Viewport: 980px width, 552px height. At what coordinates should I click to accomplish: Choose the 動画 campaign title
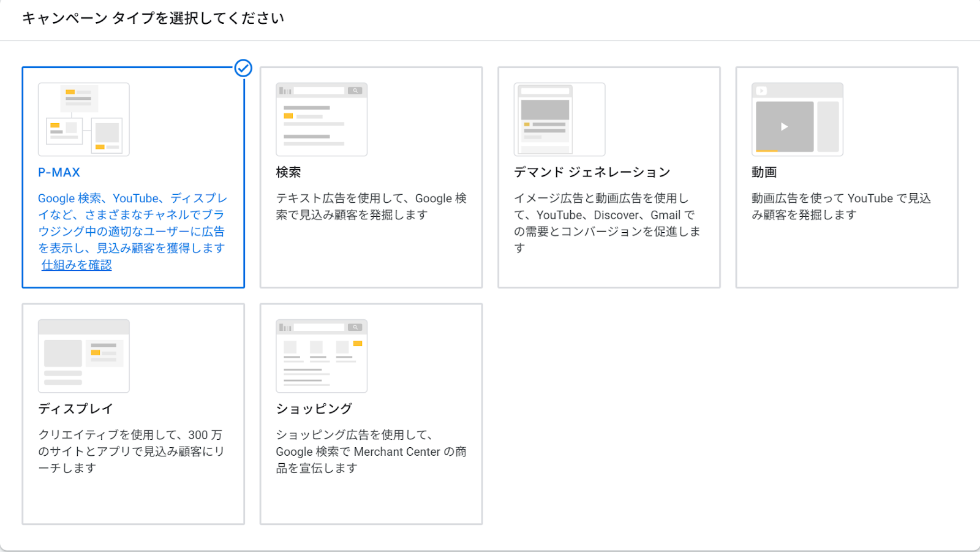pyautogui.click(x=764, y=172)
